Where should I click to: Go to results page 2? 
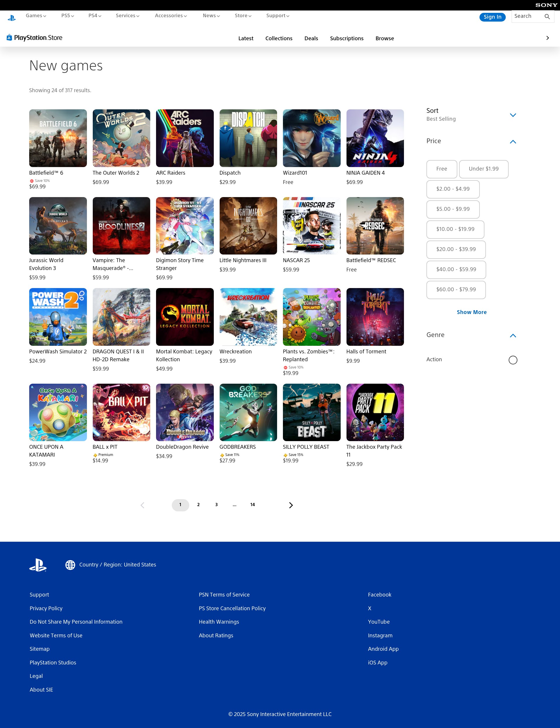[198, 505]
